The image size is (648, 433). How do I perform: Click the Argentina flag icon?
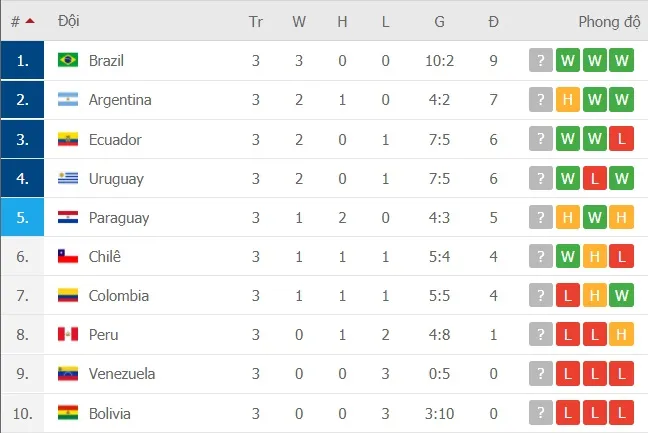(x=68, y=100)
